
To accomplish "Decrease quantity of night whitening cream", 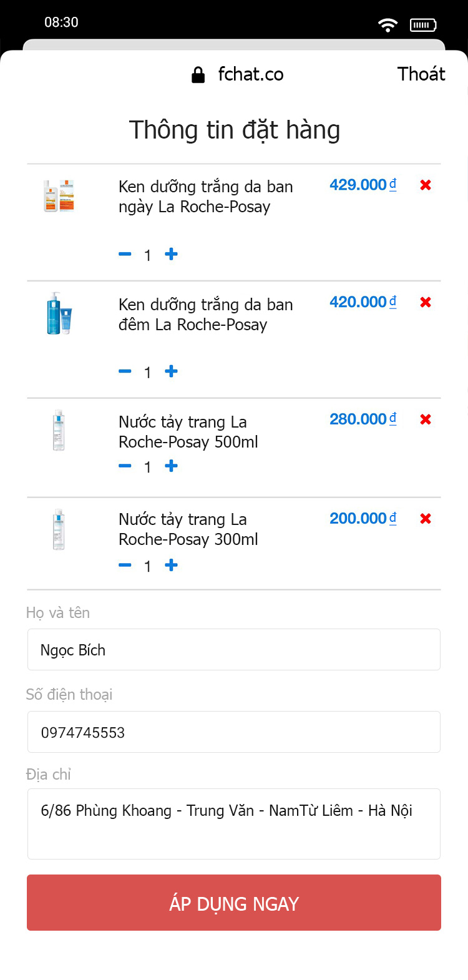I will coord(125,371).
